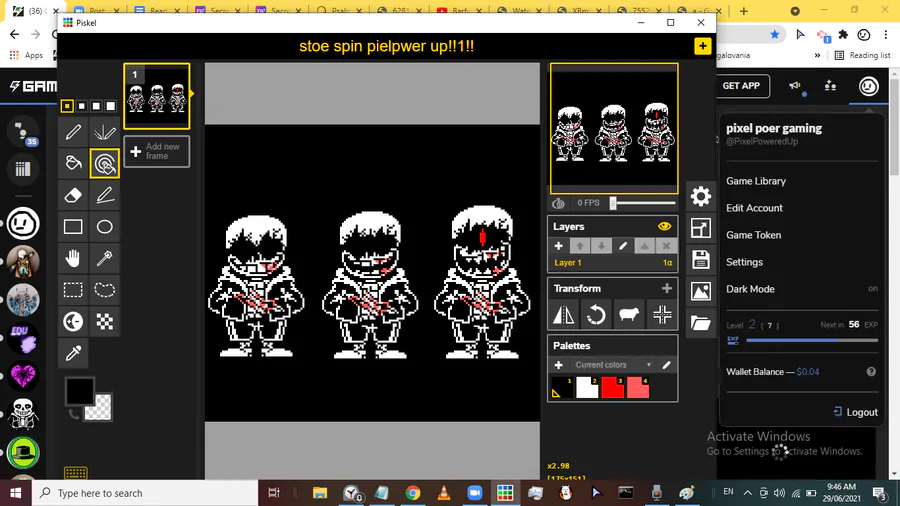Select the Paint all pixels same color tool
The height and width of the screenshot is (506, 900).
pos(104,164)
